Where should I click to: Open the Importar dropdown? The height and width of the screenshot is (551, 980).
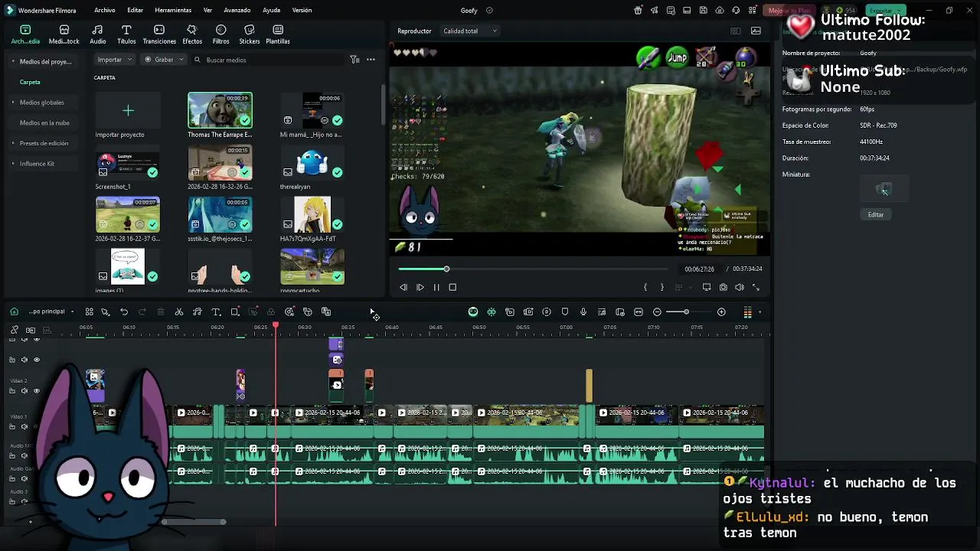(x=115, y=60)
